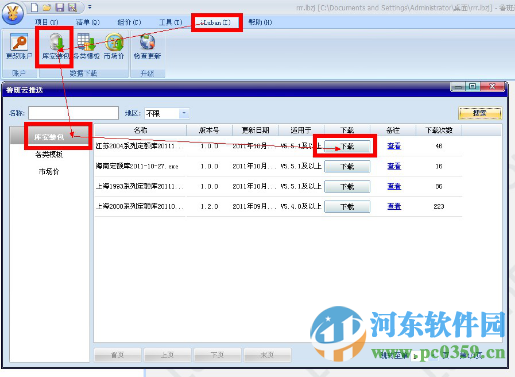
Task: Click version 1.2.0 in 上海2000 row
Action: (209, 206)
